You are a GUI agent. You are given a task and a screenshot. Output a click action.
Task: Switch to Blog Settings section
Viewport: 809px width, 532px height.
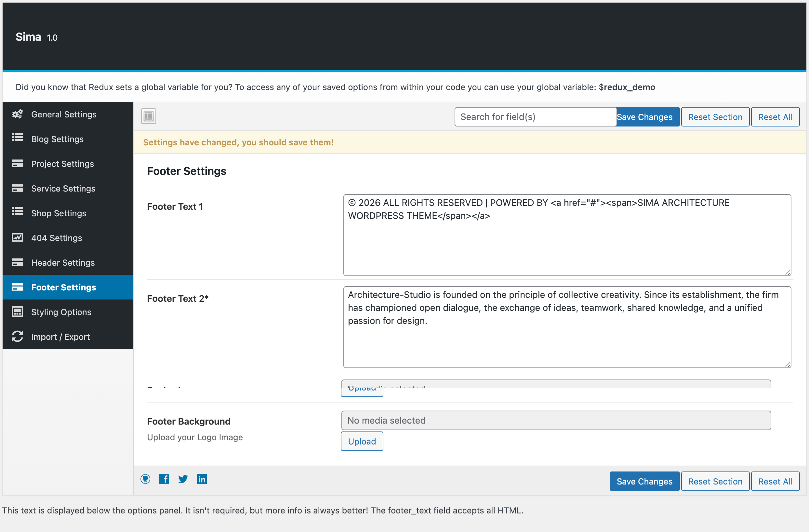pyautogui.click(x=68, y=139)
